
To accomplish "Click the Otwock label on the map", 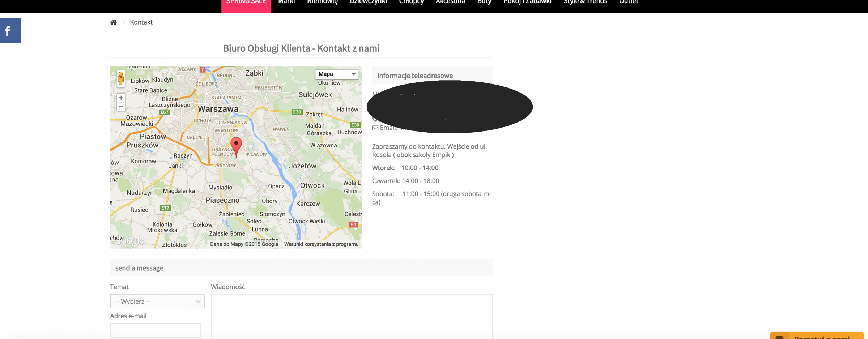I will click(x=312, y=185).
